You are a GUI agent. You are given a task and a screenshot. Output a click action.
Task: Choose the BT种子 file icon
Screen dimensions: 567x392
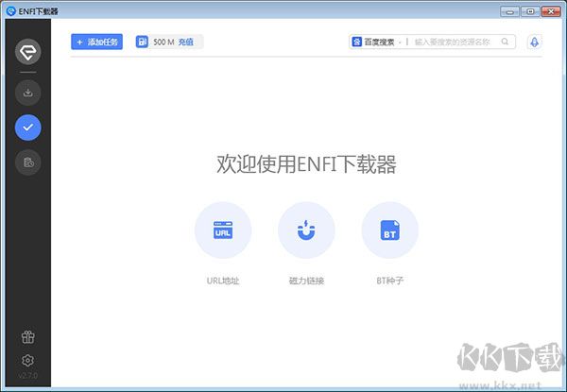point(389,230)
